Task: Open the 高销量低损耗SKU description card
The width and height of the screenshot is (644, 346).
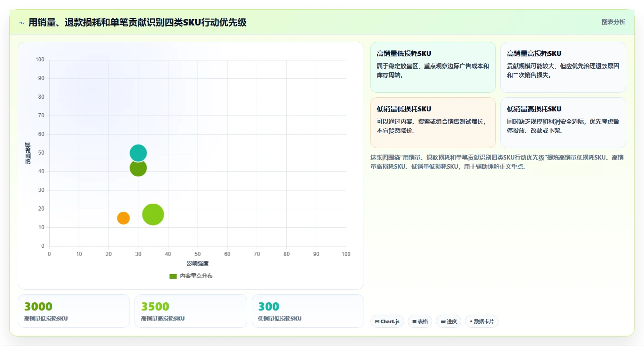Action: 433,67
